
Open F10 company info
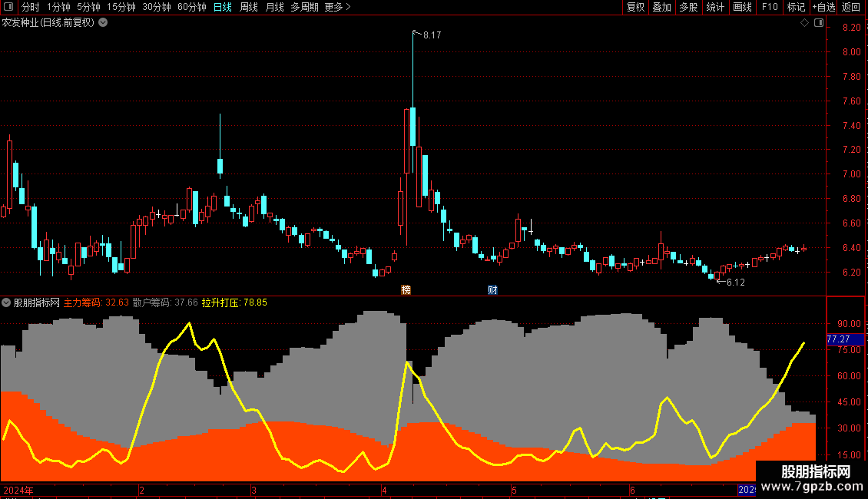tap(770, 7)
